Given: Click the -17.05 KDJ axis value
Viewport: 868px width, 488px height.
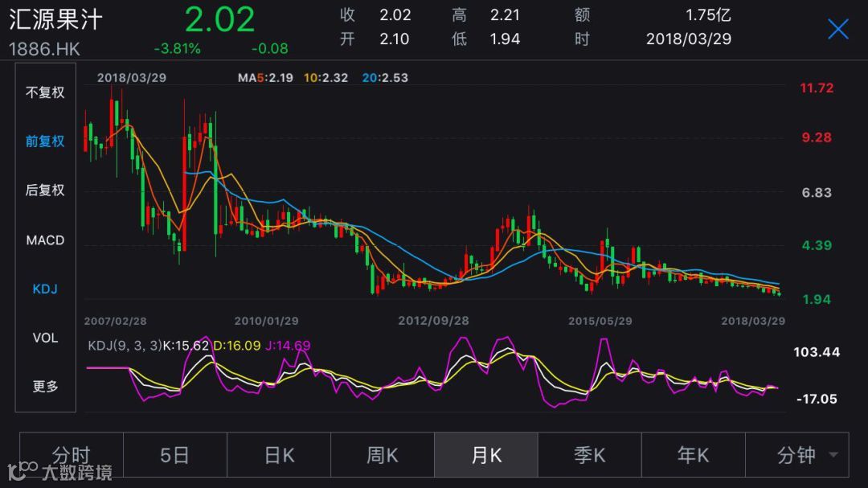Looking at the screenshot, I should coord(817,399).
